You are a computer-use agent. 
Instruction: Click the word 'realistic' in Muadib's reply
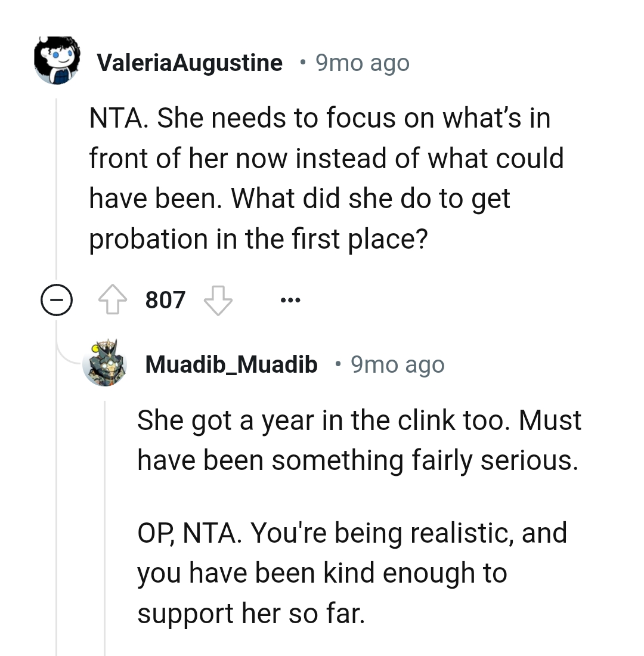click(x=452, y=533)
